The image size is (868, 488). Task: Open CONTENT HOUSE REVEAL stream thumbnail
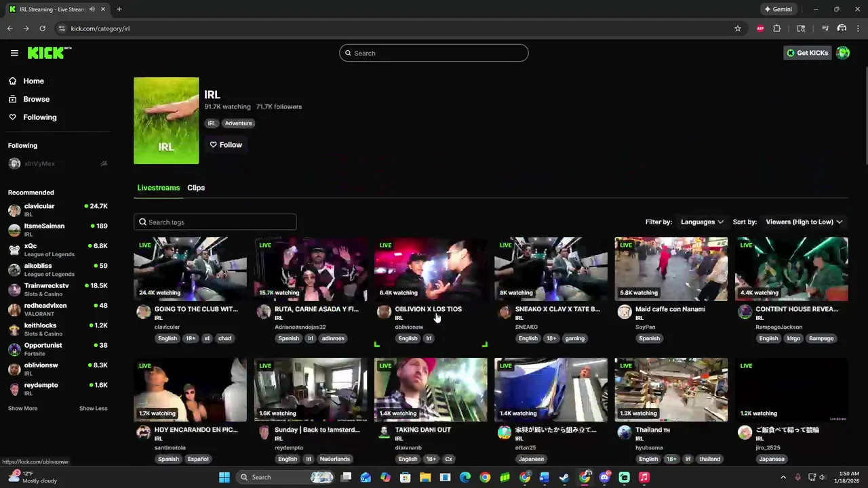coord(791,269)
